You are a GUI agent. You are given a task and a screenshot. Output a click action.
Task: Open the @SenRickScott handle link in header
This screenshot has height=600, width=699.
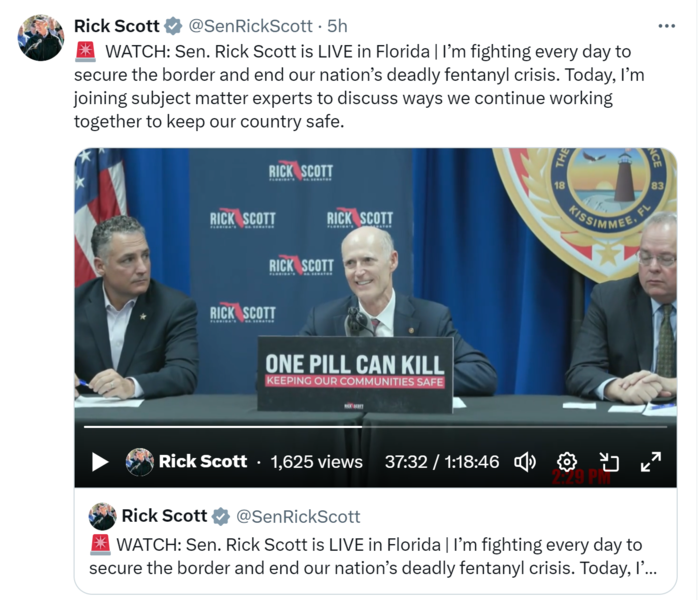pyautogui.click(x=250, y=26)
